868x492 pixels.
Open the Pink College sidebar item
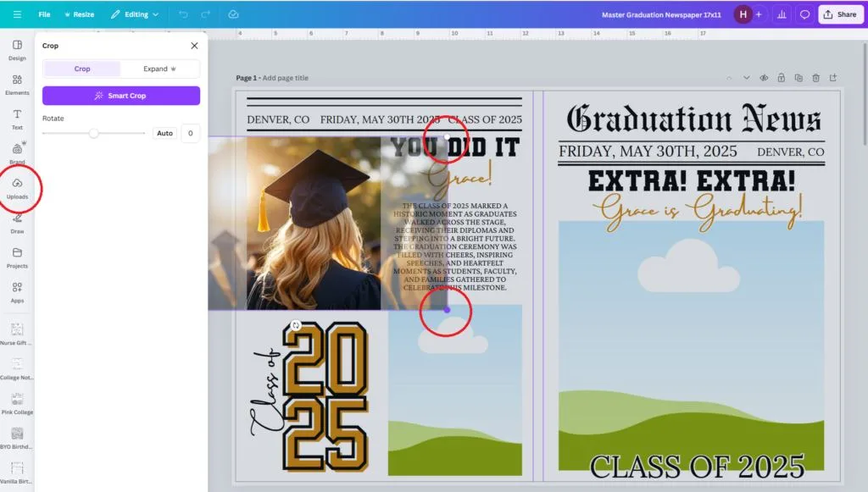pos(17,403)
